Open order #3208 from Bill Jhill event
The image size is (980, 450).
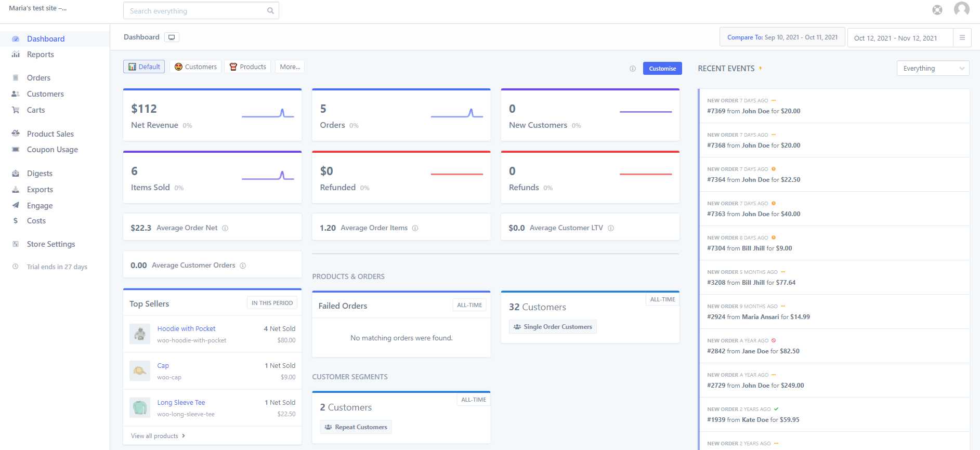834,277
